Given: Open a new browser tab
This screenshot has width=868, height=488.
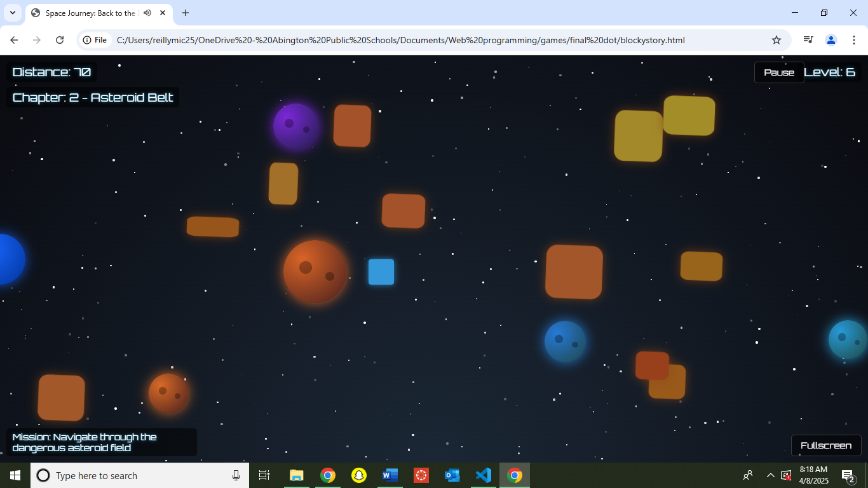Looking at the screenshot, I should (186, 13).
